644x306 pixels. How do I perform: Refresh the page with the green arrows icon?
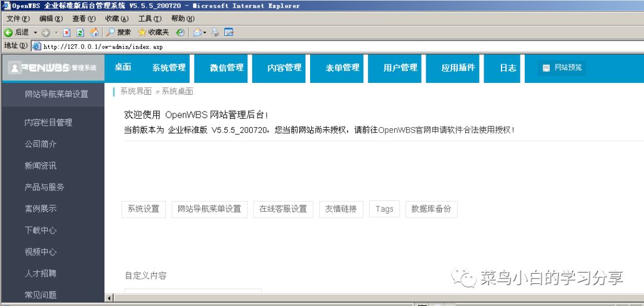click(x=80, y=32)
